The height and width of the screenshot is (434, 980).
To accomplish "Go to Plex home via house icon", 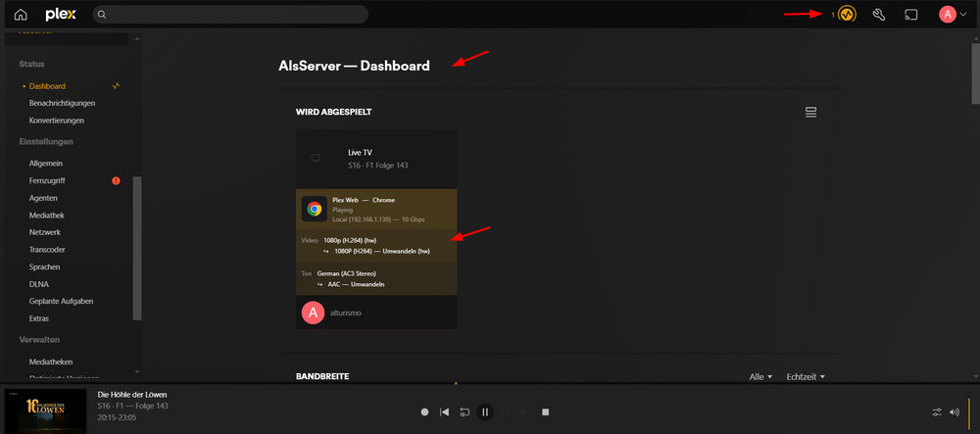I will (22, 15).
